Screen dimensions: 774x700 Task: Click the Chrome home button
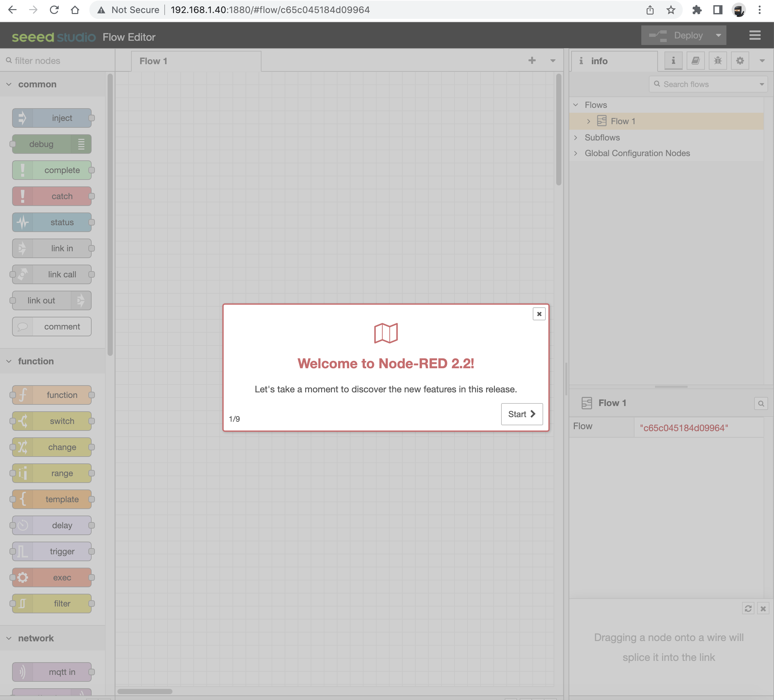pyautogui.click(x=75, y=10)
